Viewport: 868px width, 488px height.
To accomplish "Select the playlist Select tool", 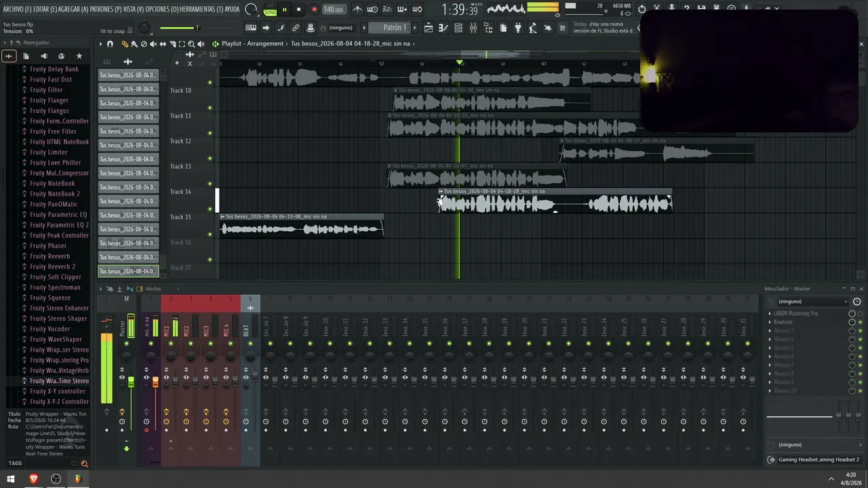I will pyautogui.click(x=182, y=44).
